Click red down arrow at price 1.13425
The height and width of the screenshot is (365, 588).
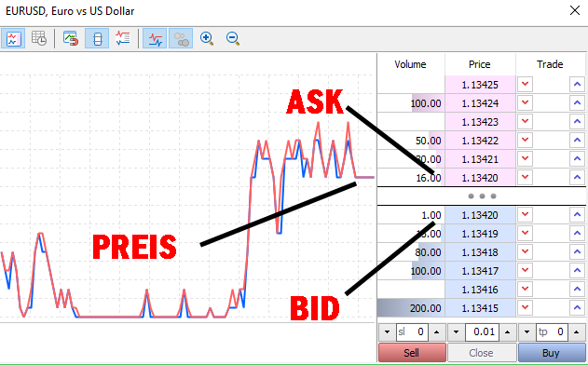pyautogui.click(x=525, y=85)
